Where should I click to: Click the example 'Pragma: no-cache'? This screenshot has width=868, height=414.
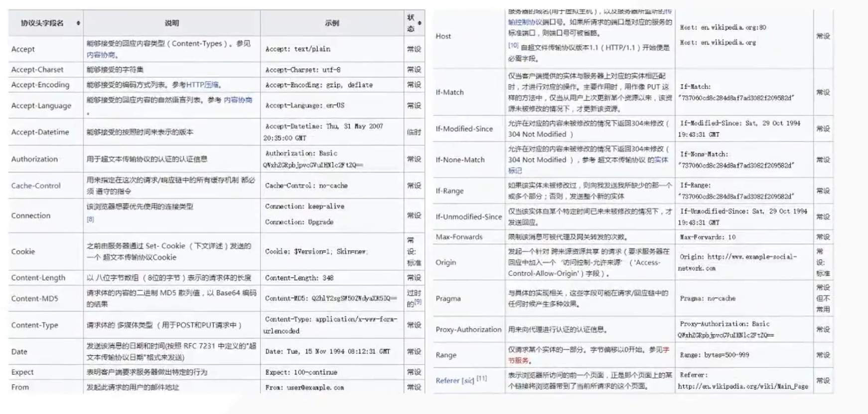(x=708, y=298)
